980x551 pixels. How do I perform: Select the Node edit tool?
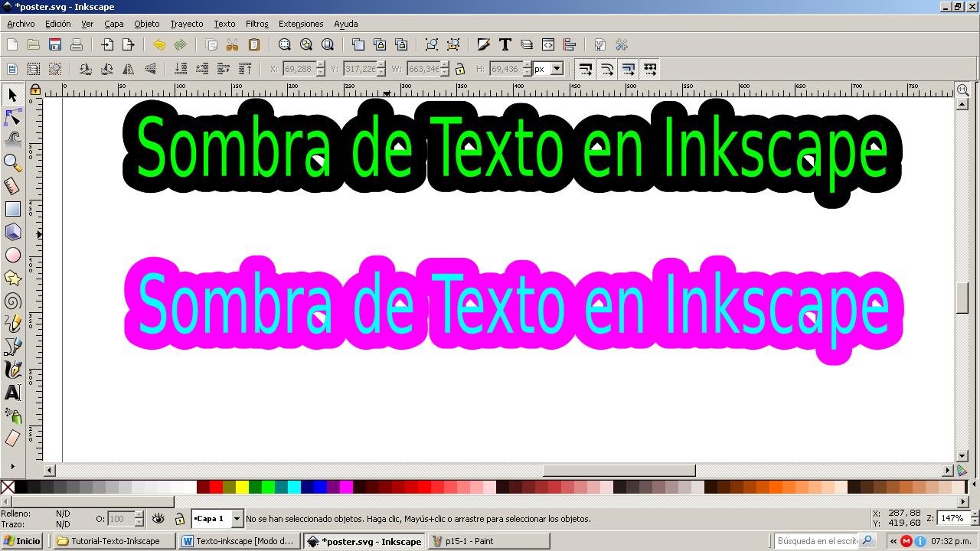pyautogui.click(x=12, y=117)
